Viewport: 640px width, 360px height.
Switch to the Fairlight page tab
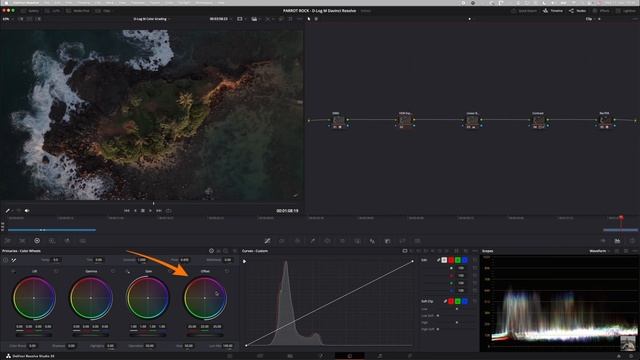380,356
